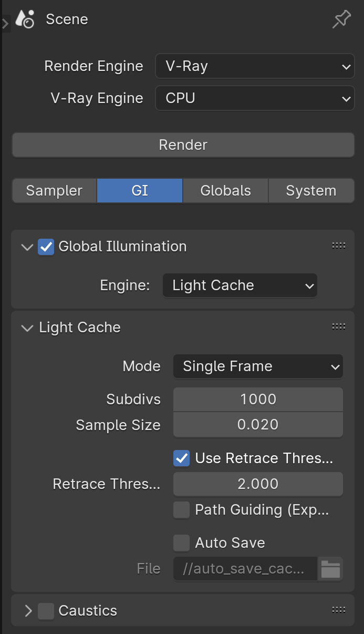
Task: Expand the Caustics panel
Action: coord(28,611)
